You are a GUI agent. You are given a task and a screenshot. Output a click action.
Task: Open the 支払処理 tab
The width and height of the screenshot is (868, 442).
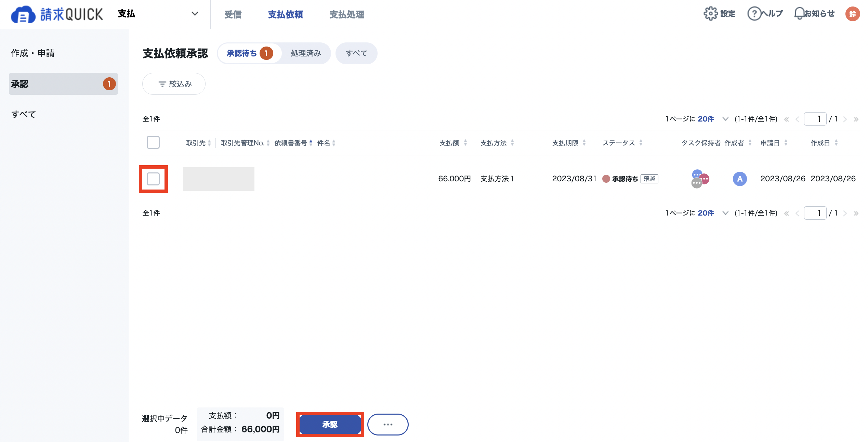[347, 14]
